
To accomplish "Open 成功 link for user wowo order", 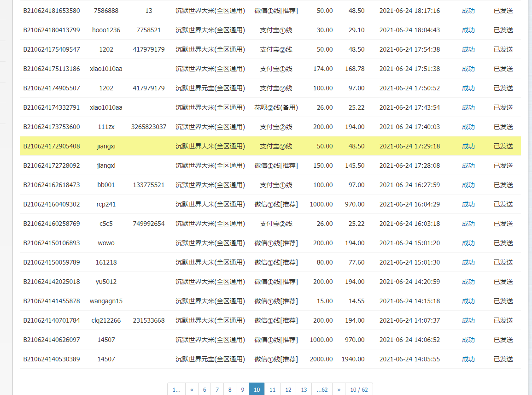I will coord(468,243).
